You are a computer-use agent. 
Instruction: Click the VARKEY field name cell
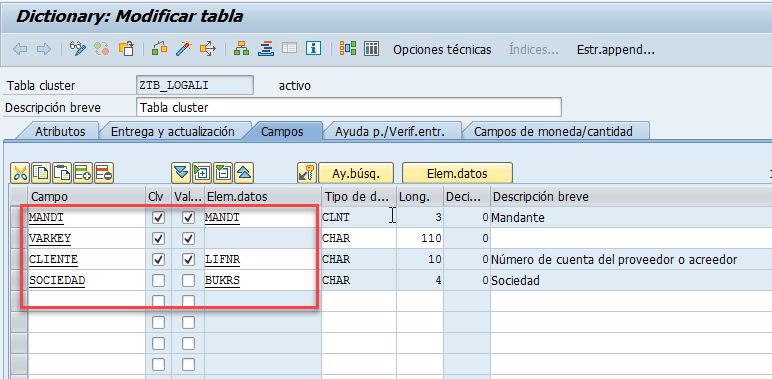click(x=86, y=238)
